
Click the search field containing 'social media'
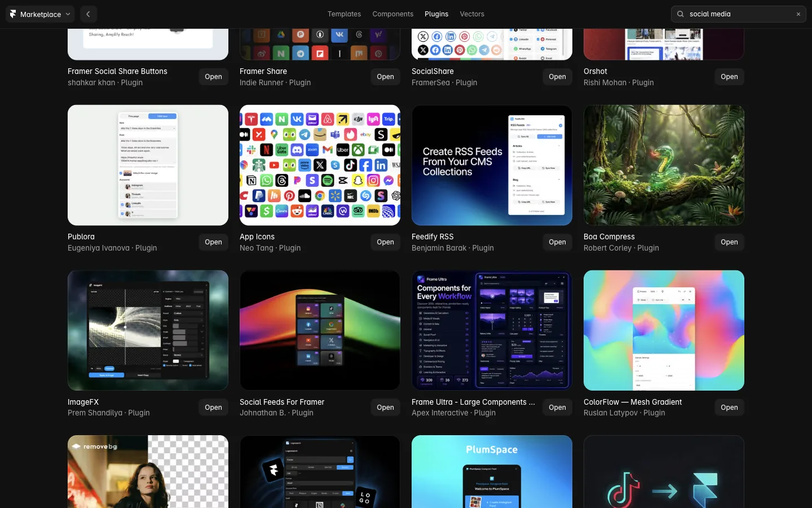click(738, 14)
